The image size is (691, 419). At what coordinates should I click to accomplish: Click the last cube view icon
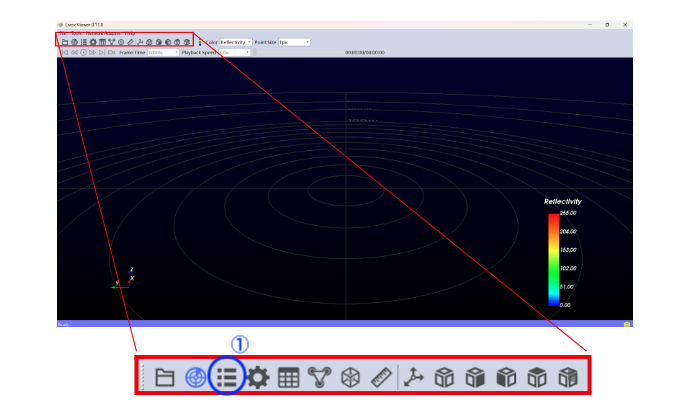[x=568, y=377]
